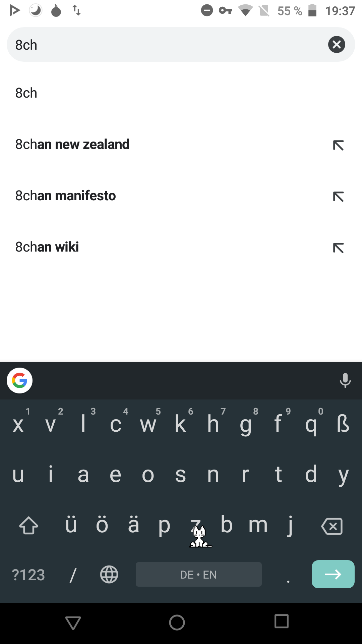Viewport: 362px width, 644px height.
Task: Choose '8chan manifesto' suggestion
Action: tap(66, 196)
